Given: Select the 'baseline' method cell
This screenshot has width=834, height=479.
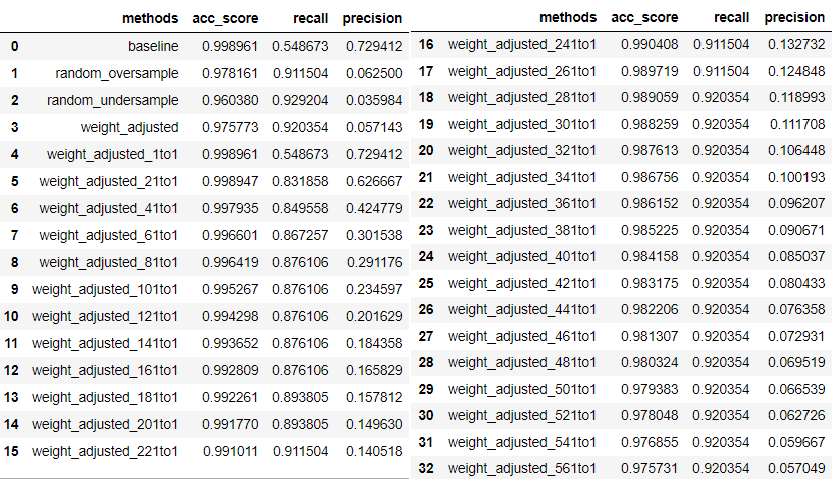Looking at the screenshot, I should [153, 46].
